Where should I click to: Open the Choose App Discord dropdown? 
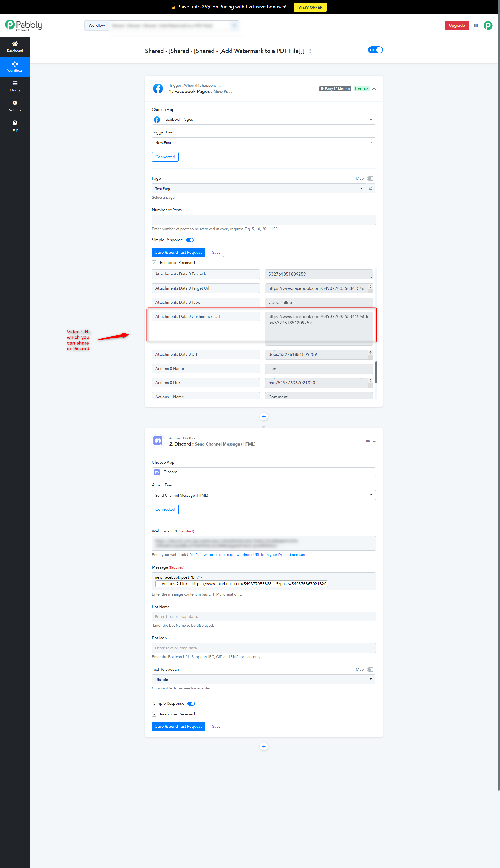[264, 472]
